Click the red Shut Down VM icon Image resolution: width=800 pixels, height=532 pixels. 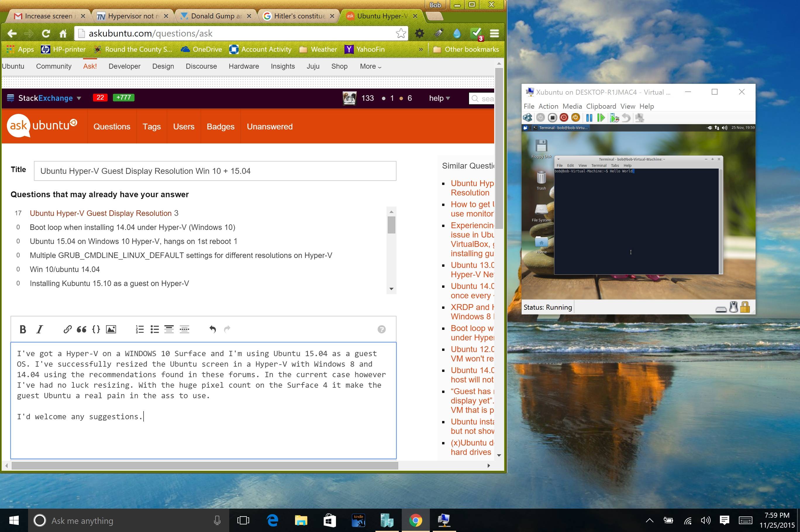pos(564,118)
